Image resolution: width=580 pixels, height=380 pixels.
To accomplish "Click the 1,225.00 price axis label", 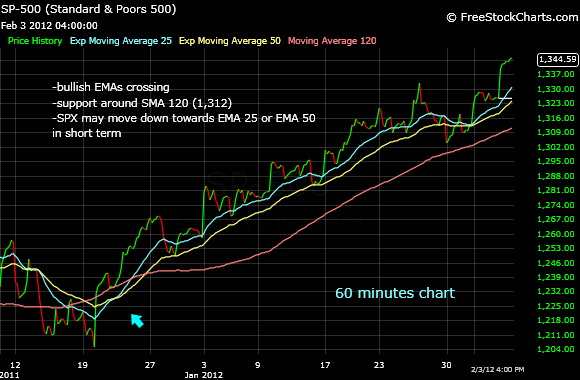I will (x=556, y=306).
